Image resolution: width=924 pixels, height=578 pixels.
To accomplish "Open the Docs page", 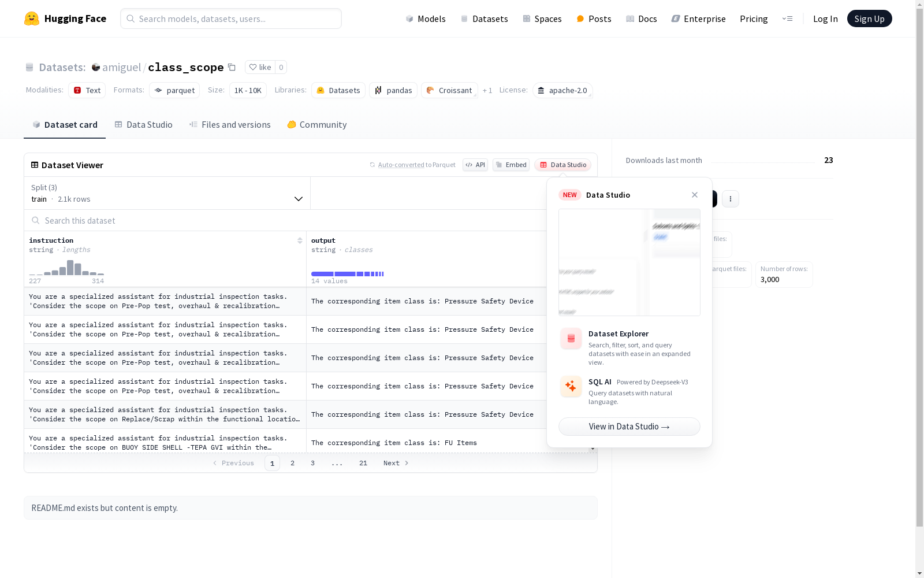I will 642,18.
